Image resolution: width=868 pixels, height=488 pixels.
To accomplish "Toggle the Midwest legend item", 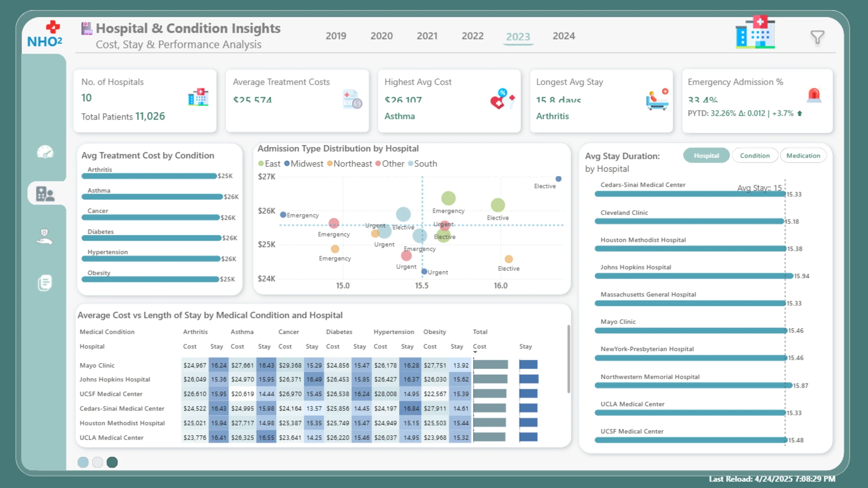I will pos(303,164).
